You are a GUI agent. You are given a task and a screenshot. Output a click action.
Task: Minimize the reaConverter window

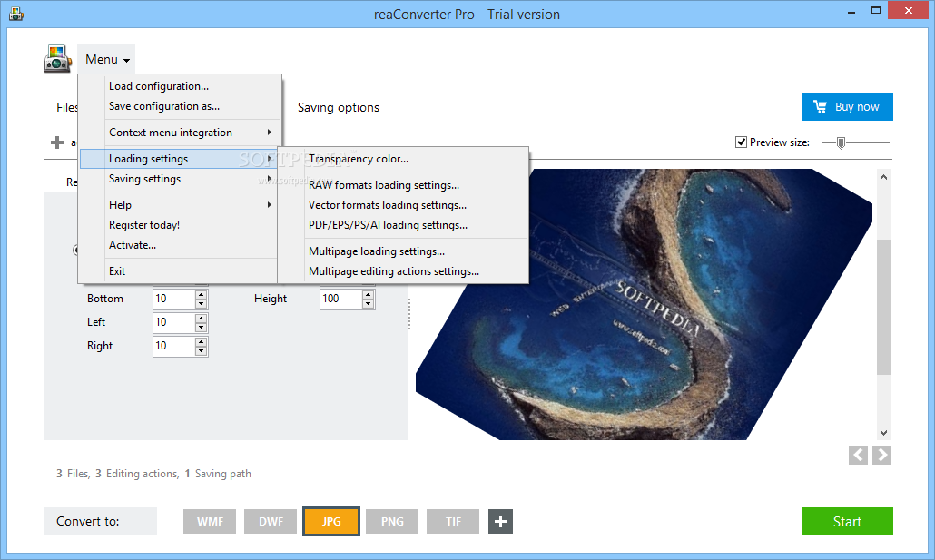851,11
